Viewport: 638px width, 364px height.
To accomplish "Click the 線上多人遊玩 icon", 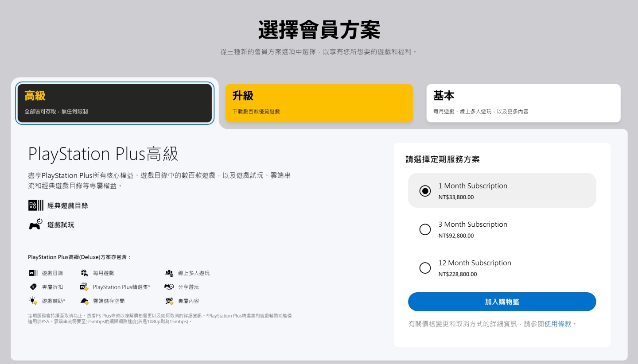I will [x=169, y=273].
